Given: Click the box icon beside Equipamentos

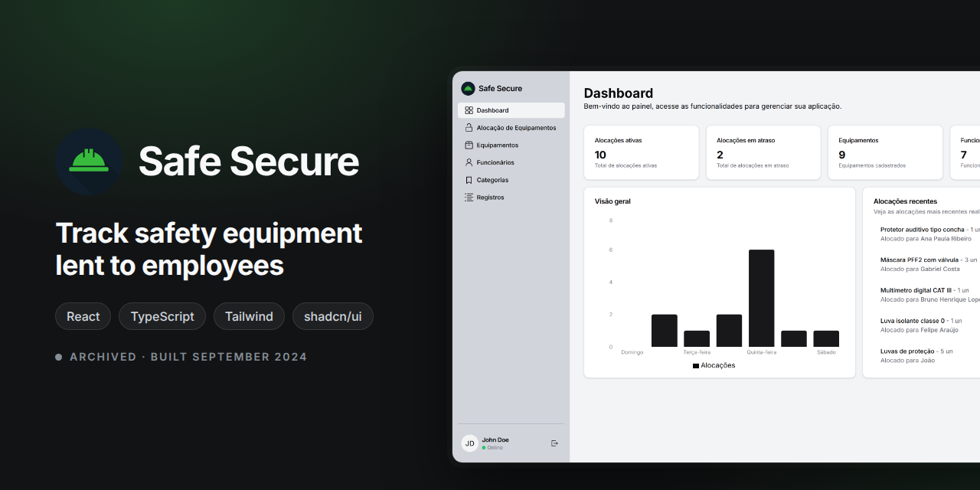Looking at the screenshot, I should point(469,145).
